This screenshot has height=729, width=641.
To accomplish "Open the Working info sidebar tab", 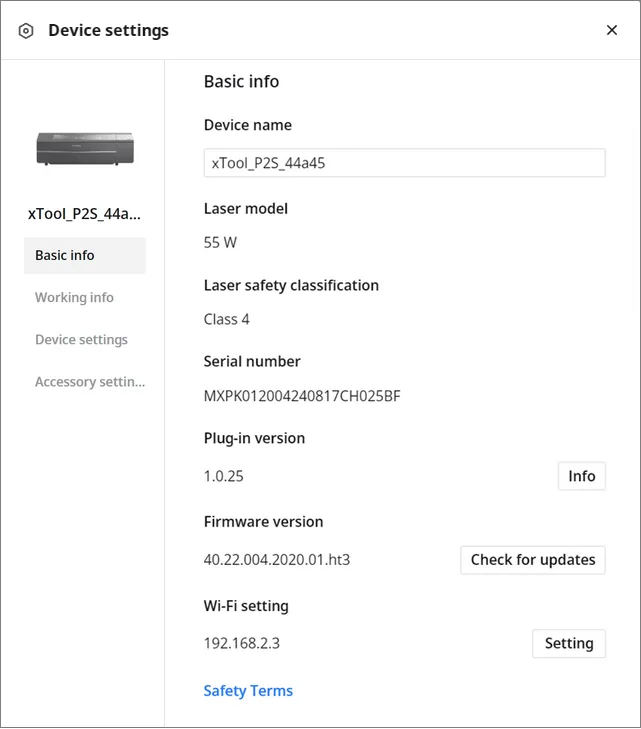I will pos(74,298).
